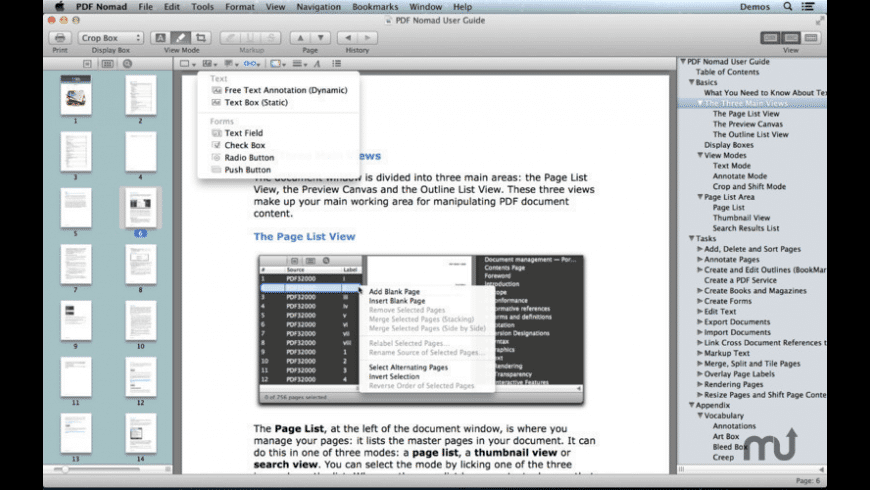
Task: Choose Free Text Annotation (Dynamic)
Action: tap(279, 90)
